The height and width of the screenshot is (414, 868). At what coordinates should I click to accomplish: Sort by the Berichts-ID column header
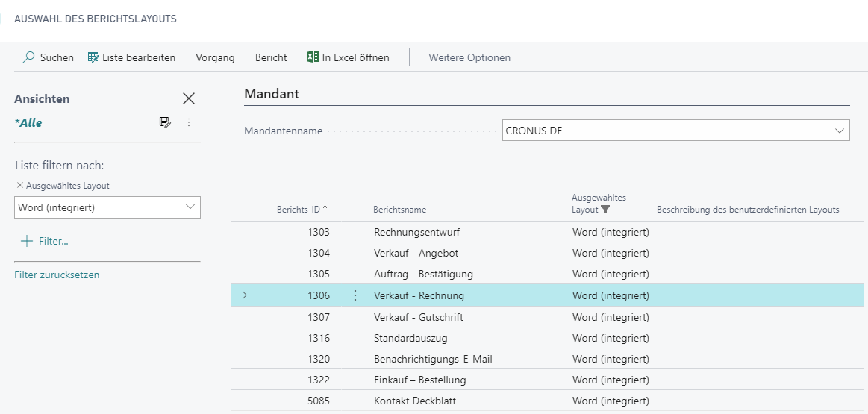[302, 210]
